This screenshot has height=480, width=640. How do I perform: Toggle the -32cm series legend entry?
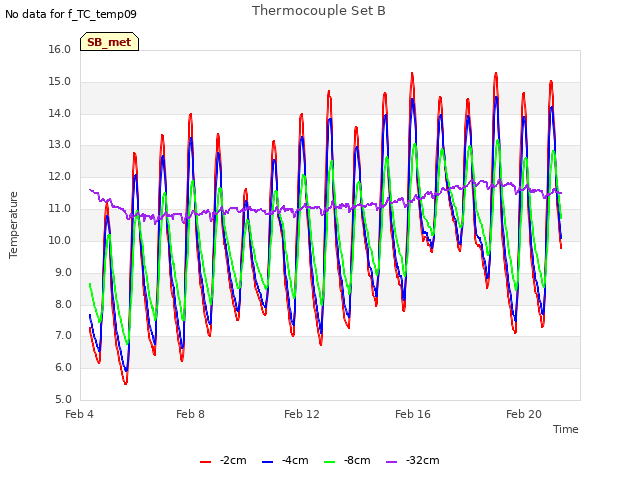(413, 460)
